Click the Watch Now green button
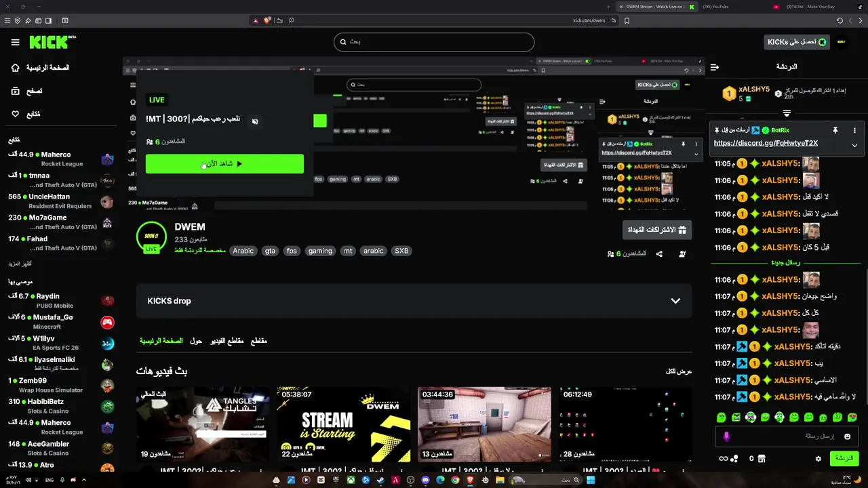Viewport: 868px width, 488px height. click(224, 163)
